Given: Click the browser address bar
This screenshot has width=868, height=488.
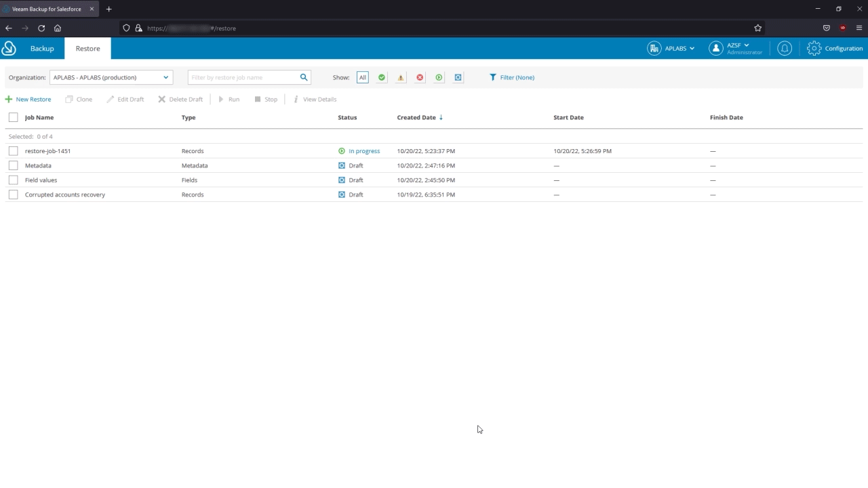Looking at the screenshot, I should click(441, 28).
